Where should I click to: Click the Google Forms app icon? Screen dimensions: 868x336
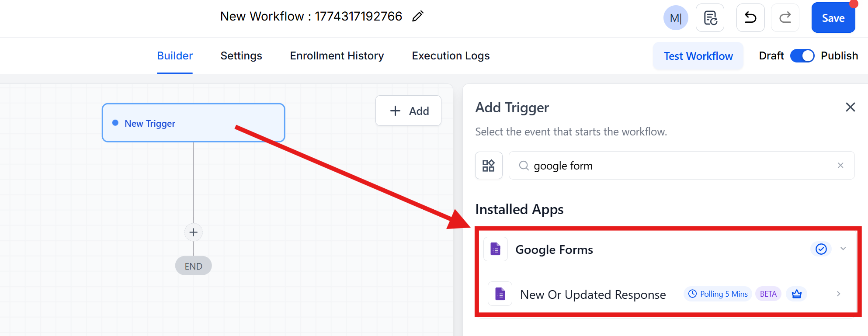click(496, 249)
